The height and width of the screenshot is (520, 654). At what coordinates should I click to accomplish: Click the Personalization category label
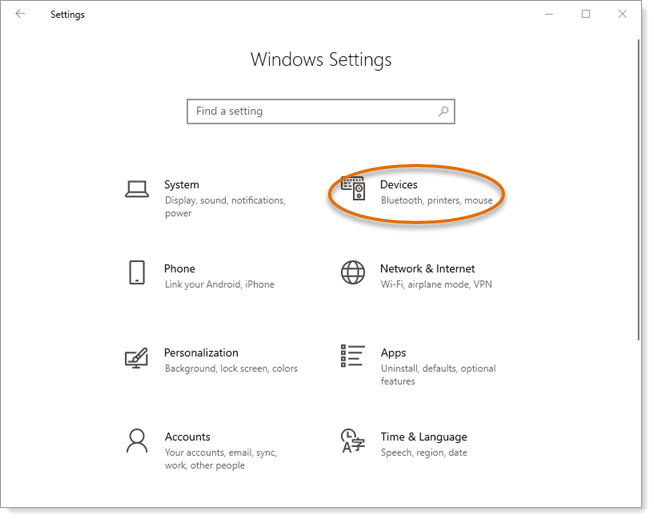[201, 353]
